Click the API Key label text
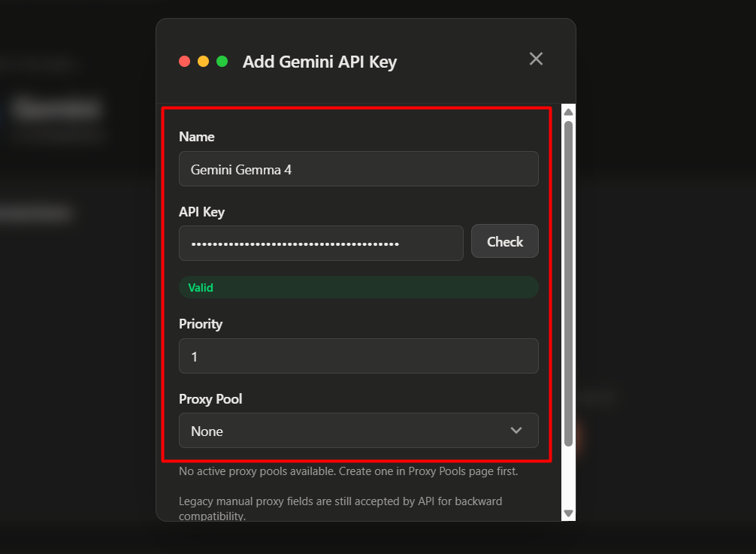 click(x=201, y=212)
